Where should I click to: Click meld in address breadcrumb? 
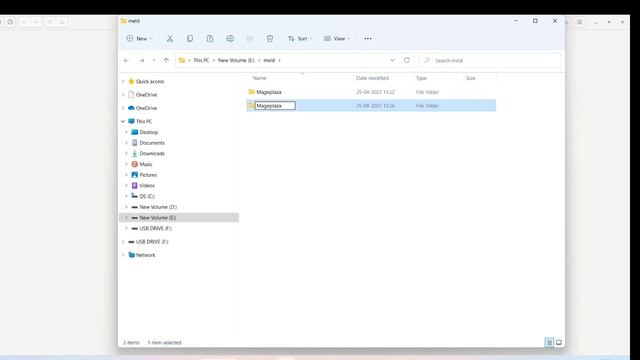(269, 60)
